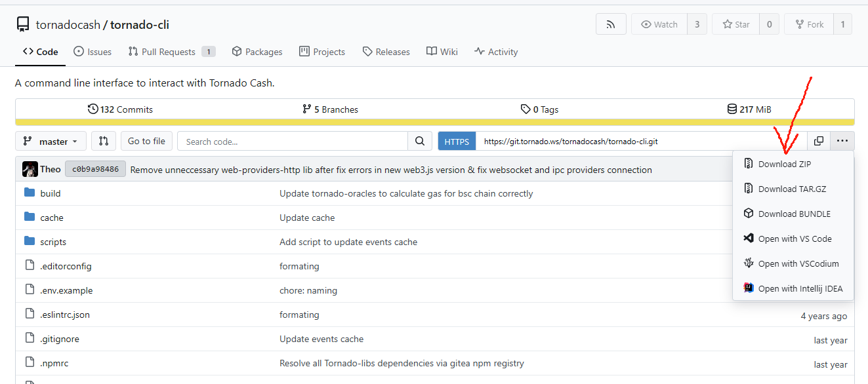
Task: Expand the master branch dropdown
Action: pyautogui.click(x=51, y=141)
